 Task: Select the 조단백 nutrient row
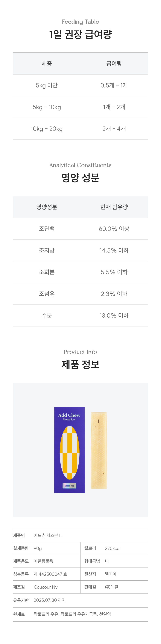47,229
